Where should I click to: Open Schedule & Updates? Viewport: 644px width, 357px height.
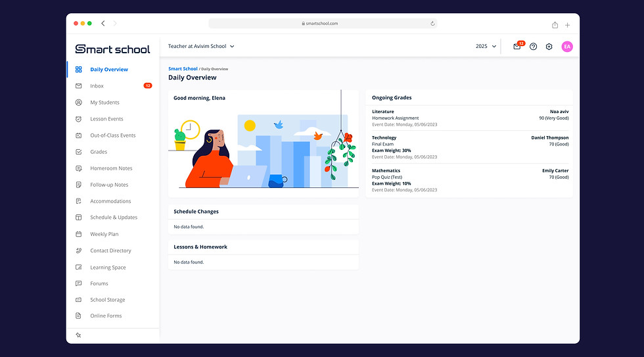tap(114, 218)
